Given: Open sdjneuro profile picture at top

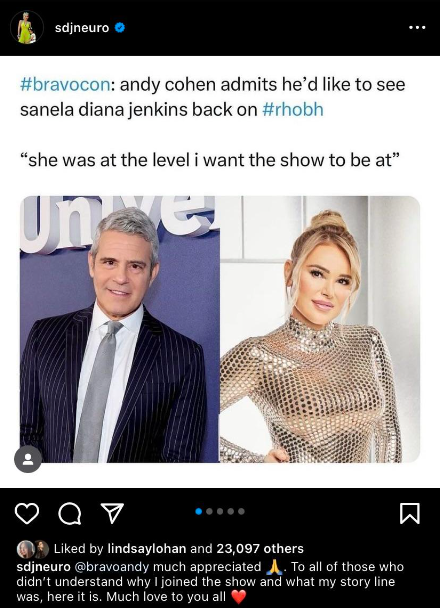Looking at the screenshot, I should (x=27, y=27).
